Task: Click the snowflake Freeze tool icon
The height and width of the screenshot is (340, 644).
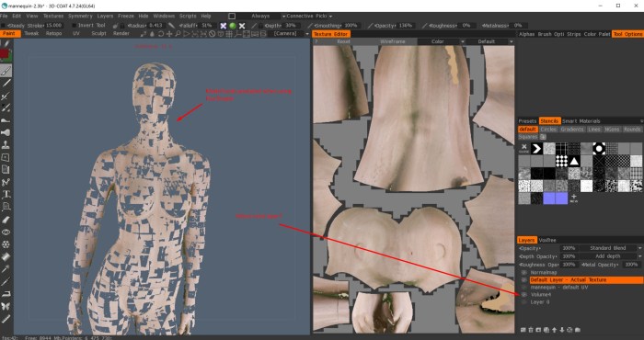Action: tap(6, 244)
